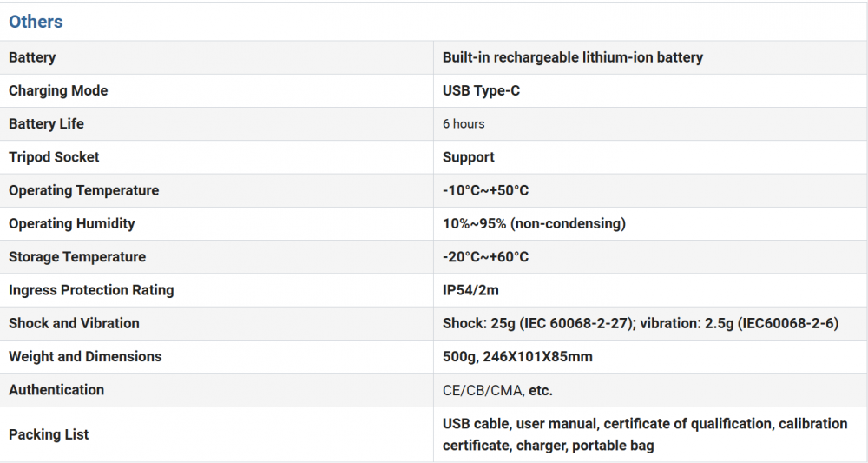Select the "500g, 246X101X85mm" dimensions value
Screen dimensions: 868x463
(x=517, y=356)
